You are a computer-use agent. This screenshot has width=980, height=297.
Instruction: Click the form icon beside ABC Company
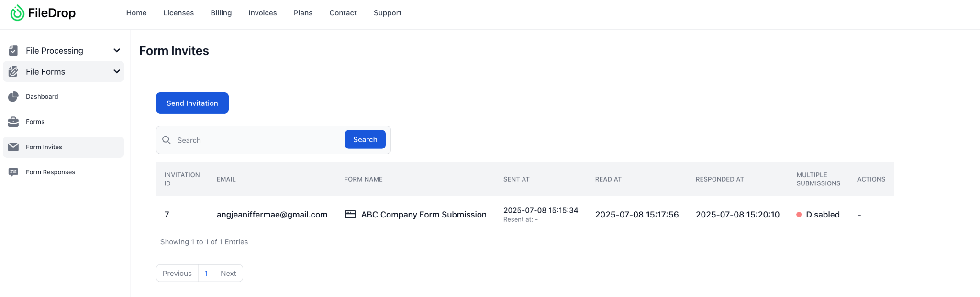pyautogui.click(x=350, y=215)
